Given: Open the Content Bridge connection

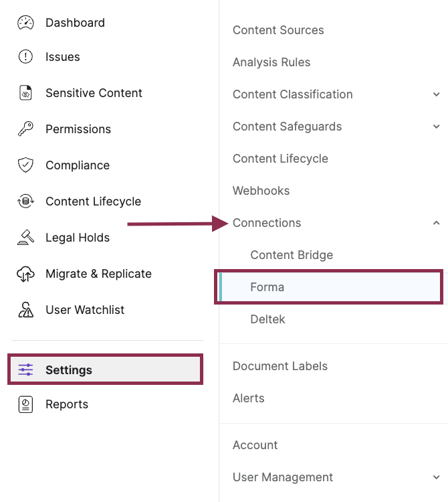Looking at the screenshot, I should pos(292,255).
